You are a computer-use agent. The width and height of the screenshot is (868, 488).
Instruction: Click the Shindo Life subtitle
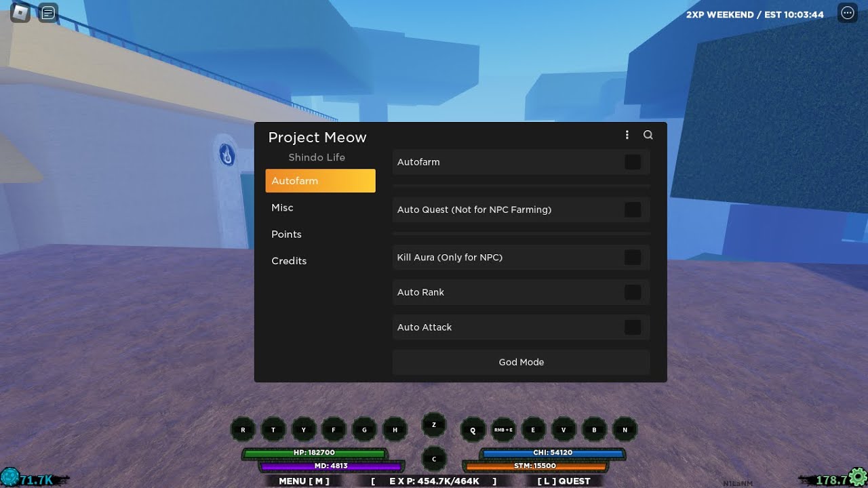pos(317,157)
